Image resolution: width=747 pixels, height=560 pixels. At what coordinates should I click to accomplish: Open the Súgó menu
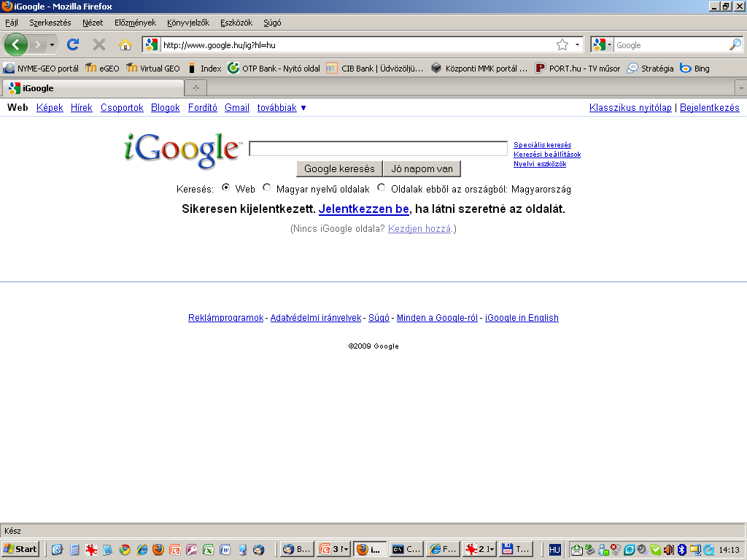[273, 23]
